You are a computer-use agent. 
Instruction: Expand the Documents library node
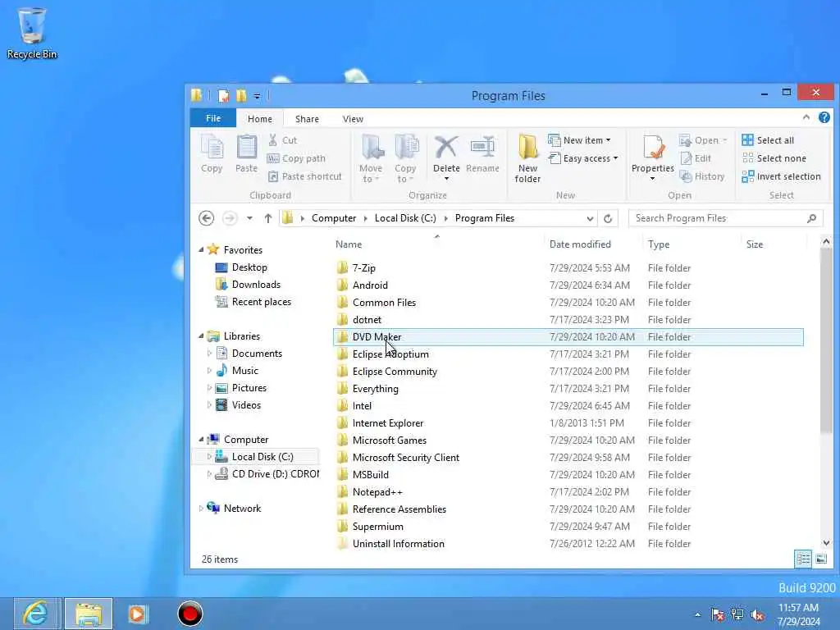tap(209, 354)
